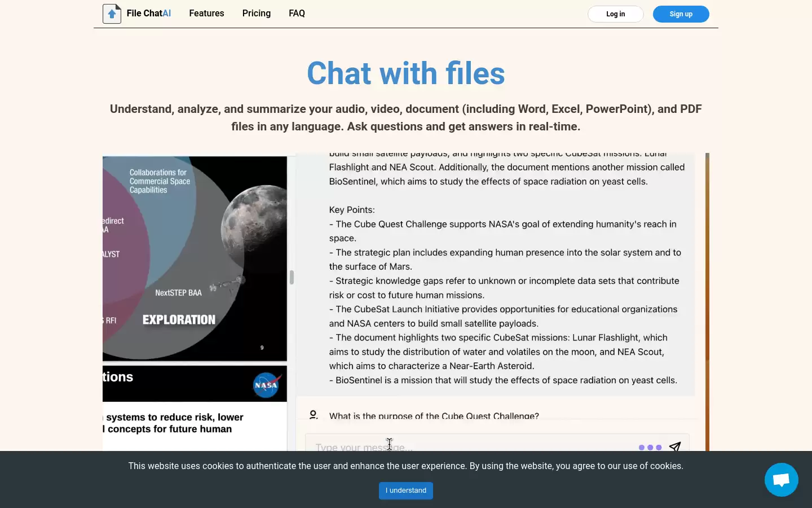This screenshot has width=812, height=508.
Task: Open the chat support bubble icon
Action: (781, 480)
